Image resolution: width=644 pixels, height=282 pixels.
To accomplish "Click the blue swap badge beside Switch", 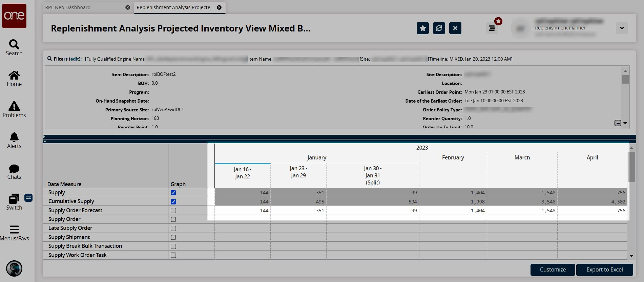I will (28, 198).
